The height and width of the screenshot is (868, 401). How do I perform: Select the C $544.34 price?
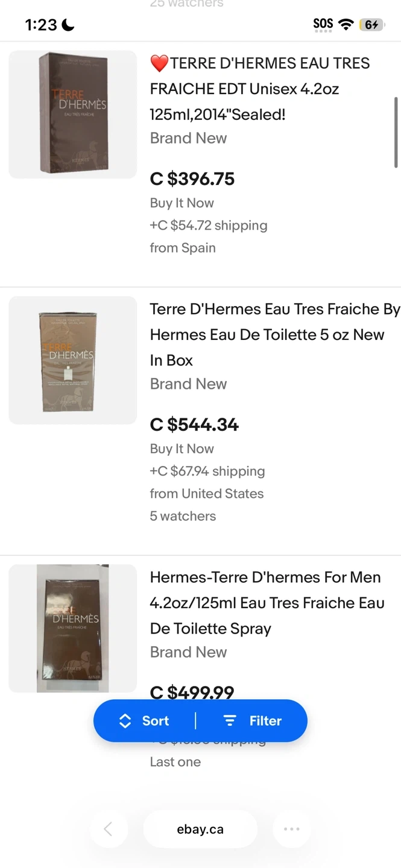point(194,425)
